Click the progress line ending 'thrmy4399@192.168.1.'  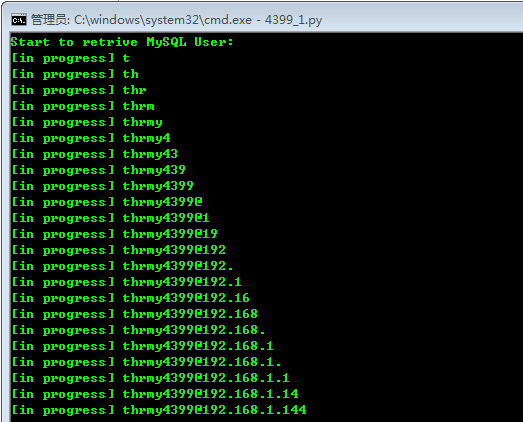[146, 362]
